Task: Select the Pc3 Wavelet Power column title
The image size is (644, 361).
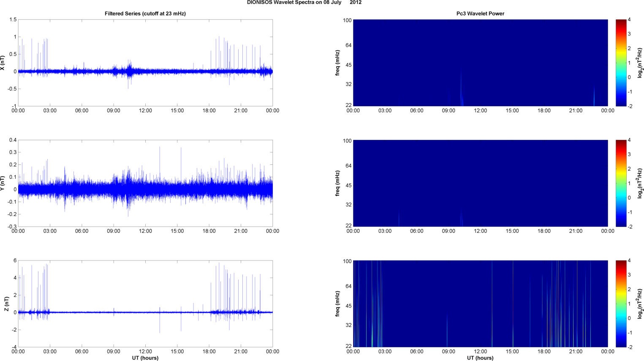Action: click(480, 14)
